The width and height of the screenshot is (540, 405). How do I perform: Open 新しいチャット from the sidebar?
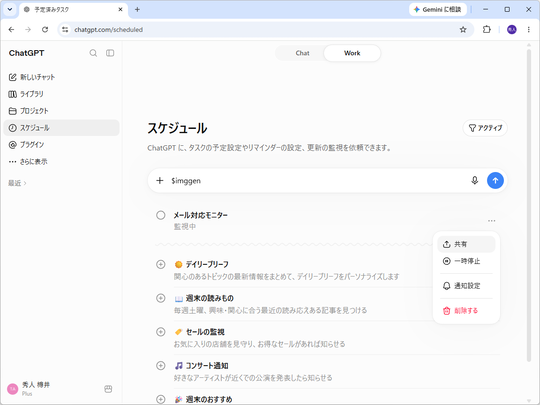[32, 77]
